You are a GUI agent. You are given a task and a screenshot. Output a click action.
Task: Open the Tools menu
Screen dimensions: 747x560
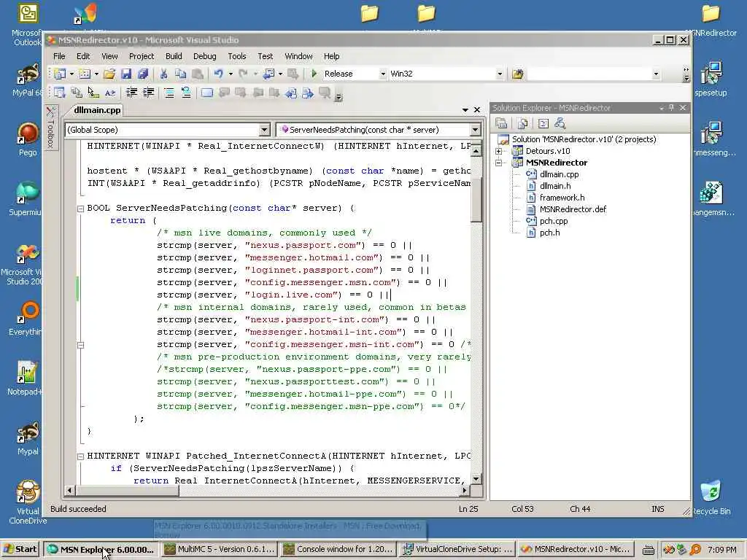[x=237, y=56]
